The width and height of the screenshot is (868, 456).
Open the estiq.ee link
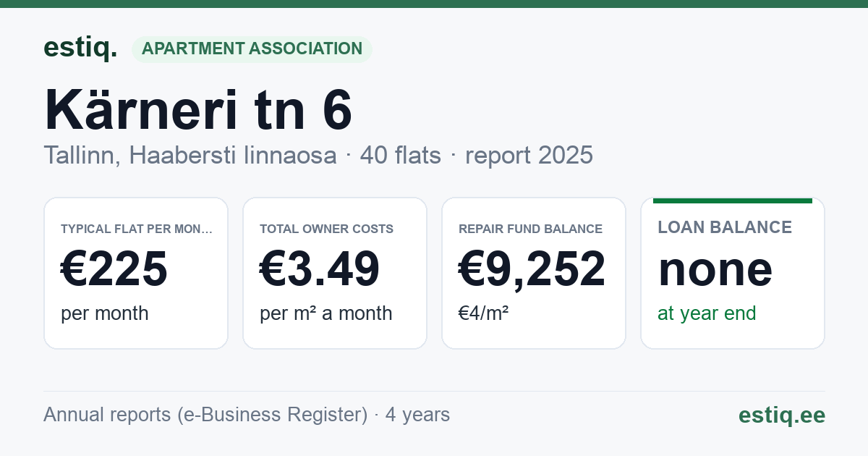(782, 415)
